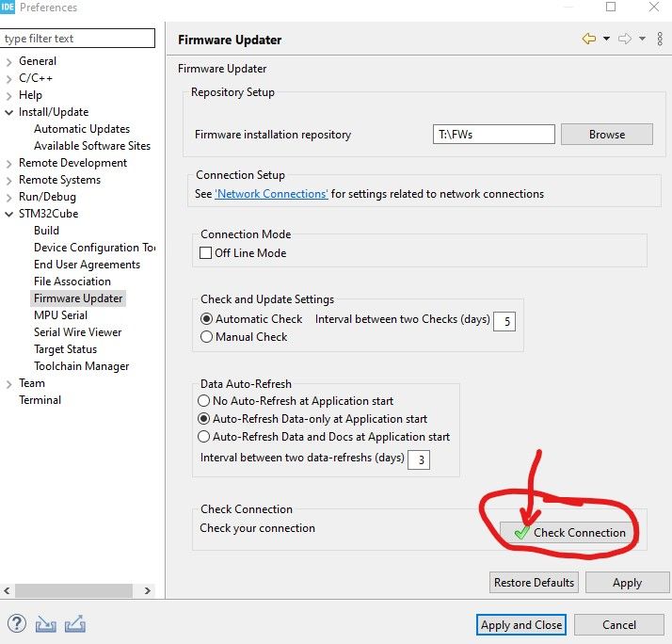Open the Help question mark icon
This screenshot has width=672, height=644.
tap(17, 624)
